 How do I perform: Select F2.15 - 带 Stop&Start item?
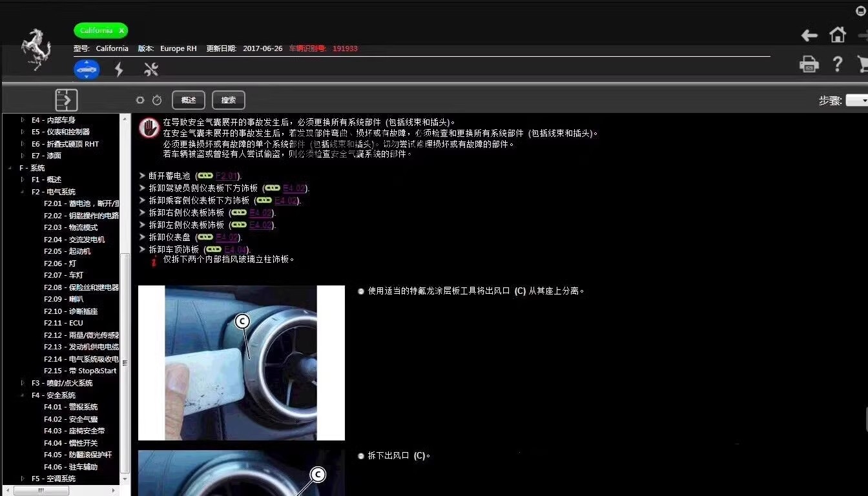(x=80, y=371)
